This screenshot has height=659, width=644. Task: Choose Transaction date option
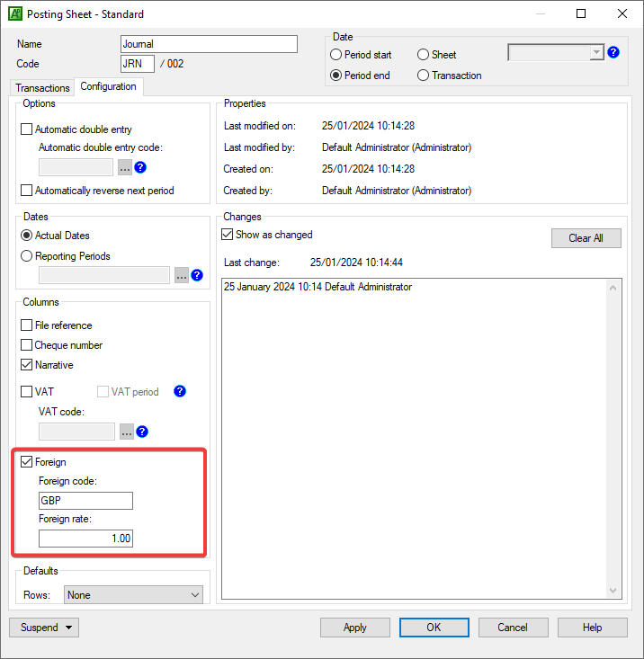pyautogui.click(x=423, y=76)
